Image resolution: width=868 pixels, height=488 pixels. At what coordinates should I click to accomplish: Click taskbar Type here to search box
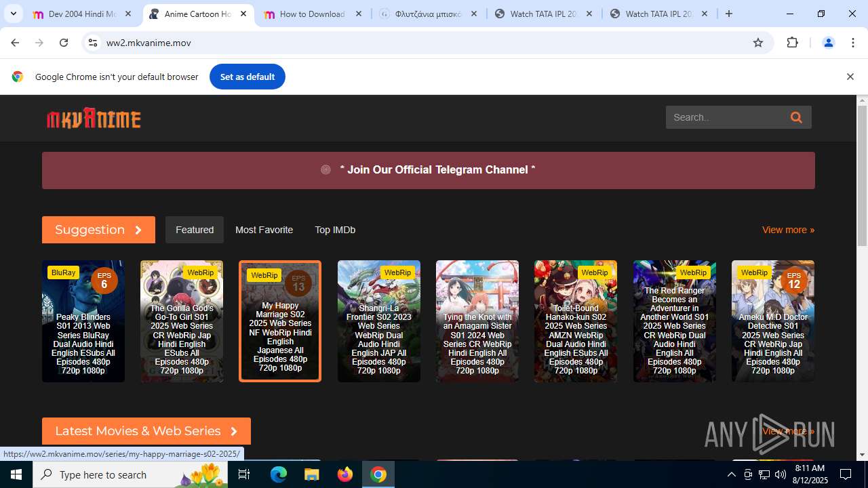click(x=132, y=474)
